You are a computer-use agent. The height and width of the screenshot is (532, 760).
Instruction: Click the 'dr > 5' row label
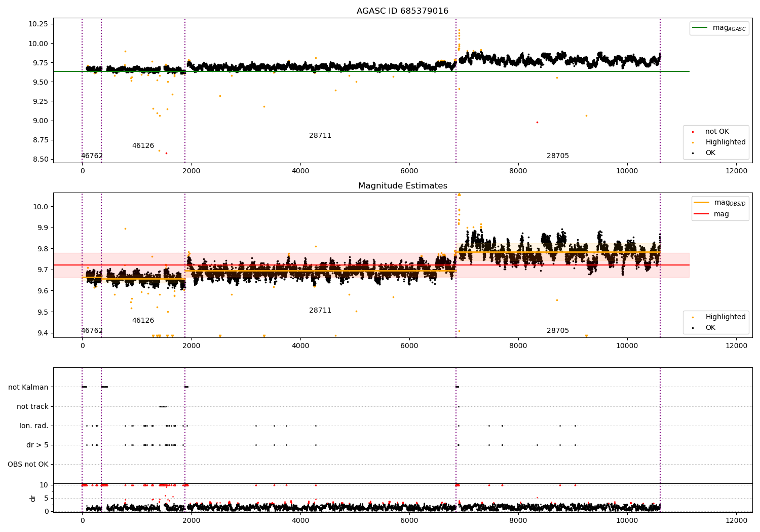tap(37, 445)
